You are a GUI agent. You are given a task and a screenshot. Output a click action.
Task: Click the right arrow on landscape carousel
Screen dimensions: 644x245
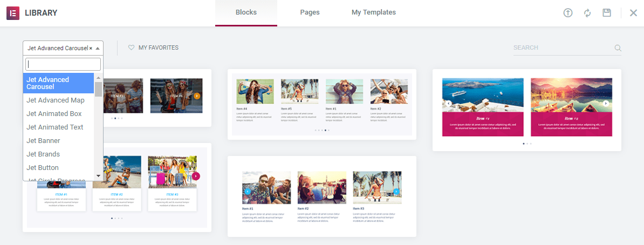pos(606,104)
